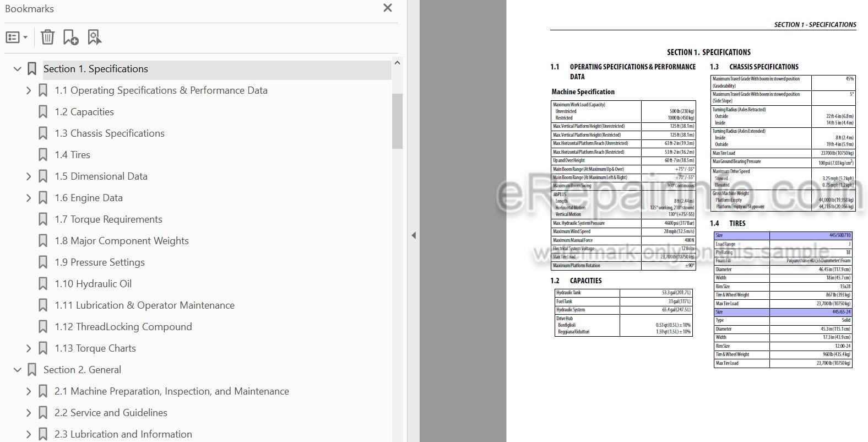868x442 pixels.
Task: Click bookmark icon beside Section 1. Specifications
Action: [32, 69]
